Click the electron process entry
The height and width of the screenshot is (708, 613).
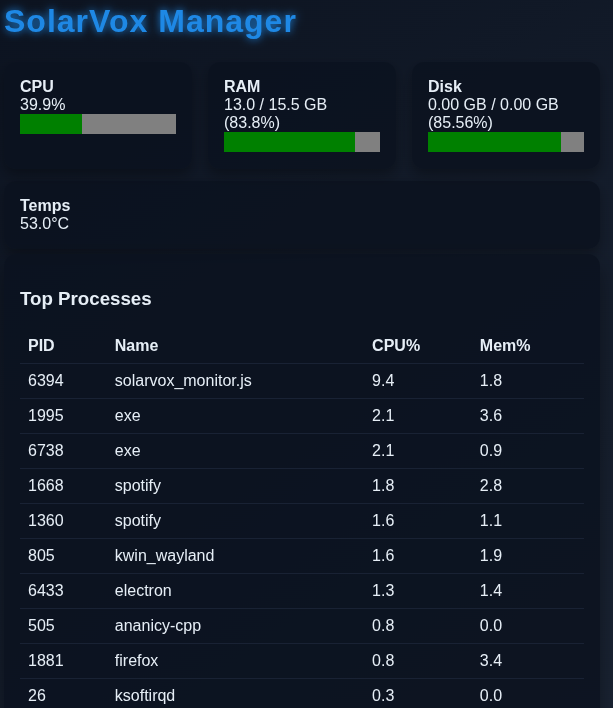point(143,590)
